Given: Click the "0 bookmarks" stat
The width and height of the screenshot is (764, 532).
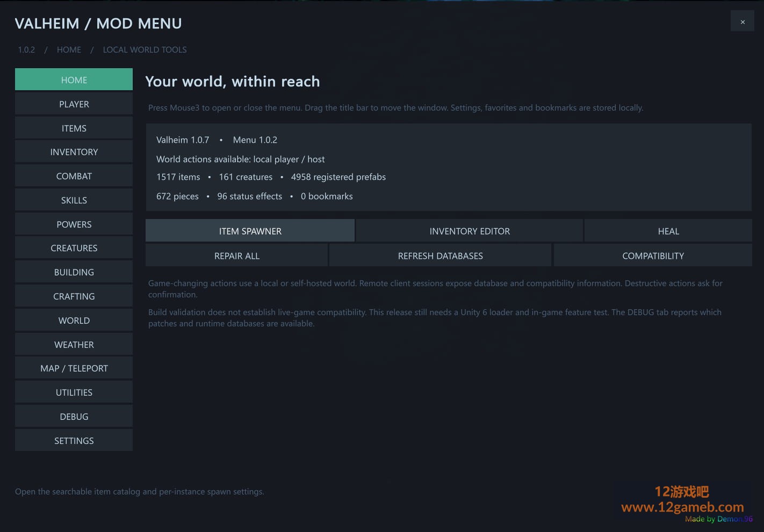Looking at the screenshot, I should tap(327, 196).
